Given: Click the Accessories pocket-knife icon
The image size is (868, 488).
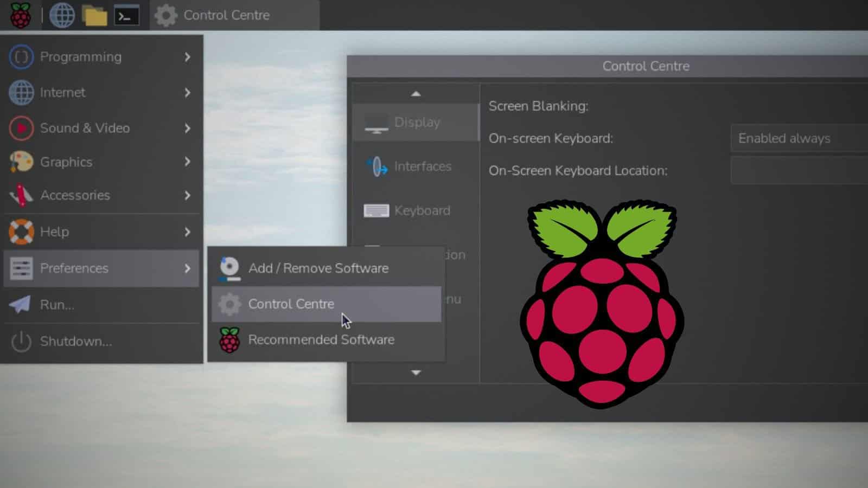Looking at the screenshot, I should click(x=21, y=195).
